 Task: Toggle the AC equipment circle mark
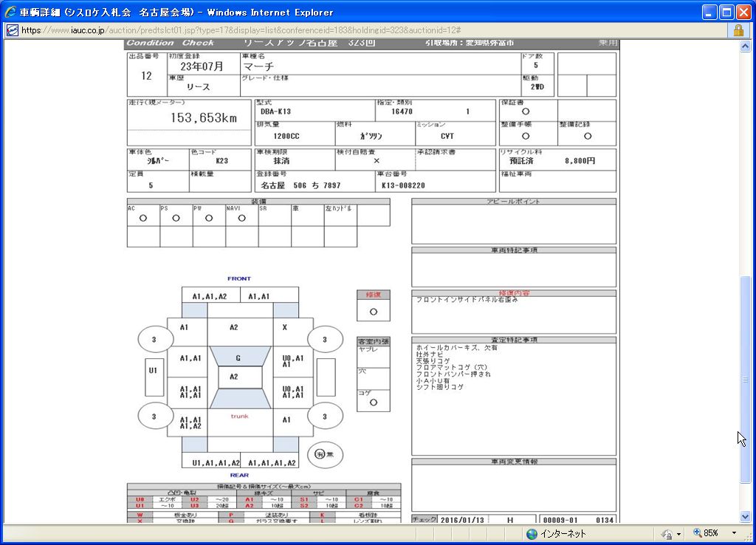pos(143,219)
